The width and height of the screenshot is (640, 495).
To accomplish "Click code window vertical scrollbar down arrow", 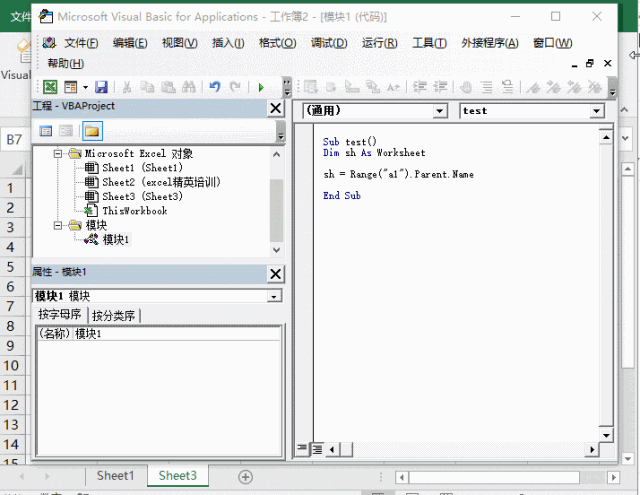I will [x=606, y=435].
